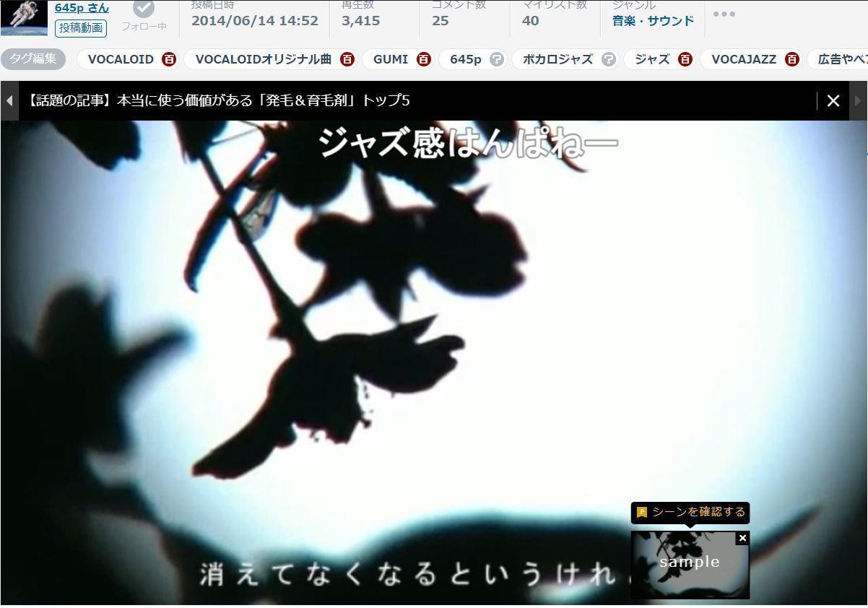868x608 pixels.
Task: Toggle the フォロー中 follow checkmark
Action: [144, 9]
